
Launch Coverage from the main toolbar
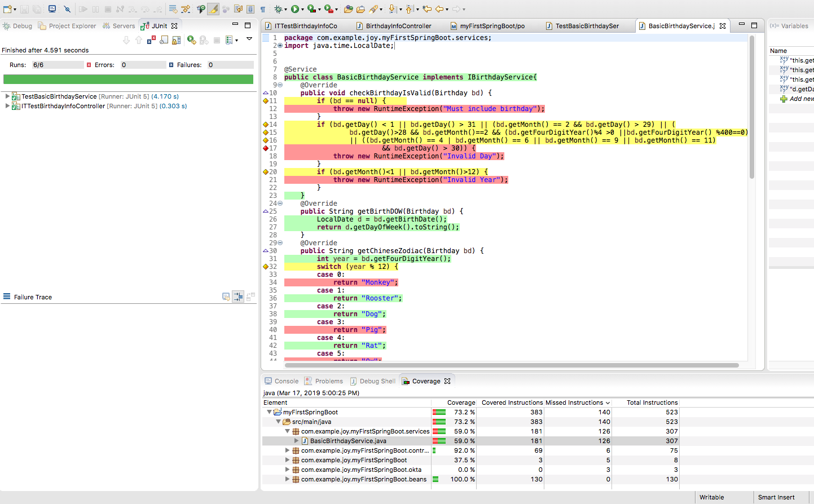(x=310, y=8)
